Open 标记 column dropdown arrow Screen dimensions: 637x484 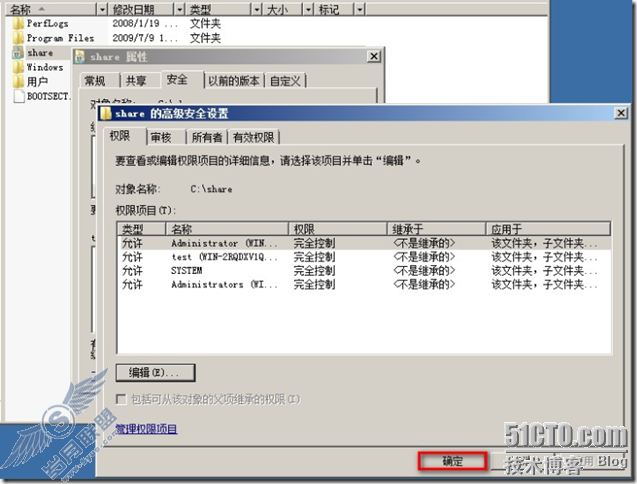click(360, 9)
